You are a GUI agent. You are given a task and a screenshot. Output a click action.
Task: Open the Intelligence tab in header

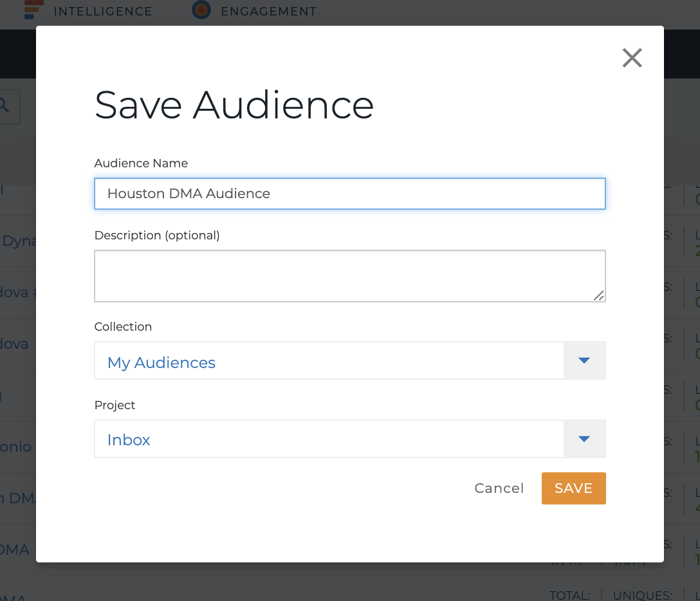click(103, 11)
